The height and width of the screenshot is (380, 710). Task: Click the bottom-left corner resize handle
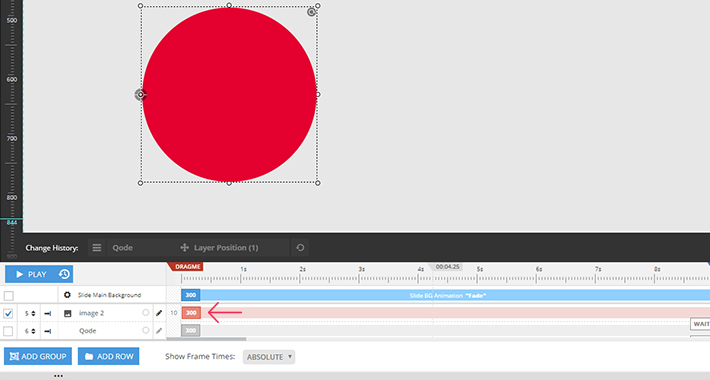pyautogui.click(x=140, y=183)
